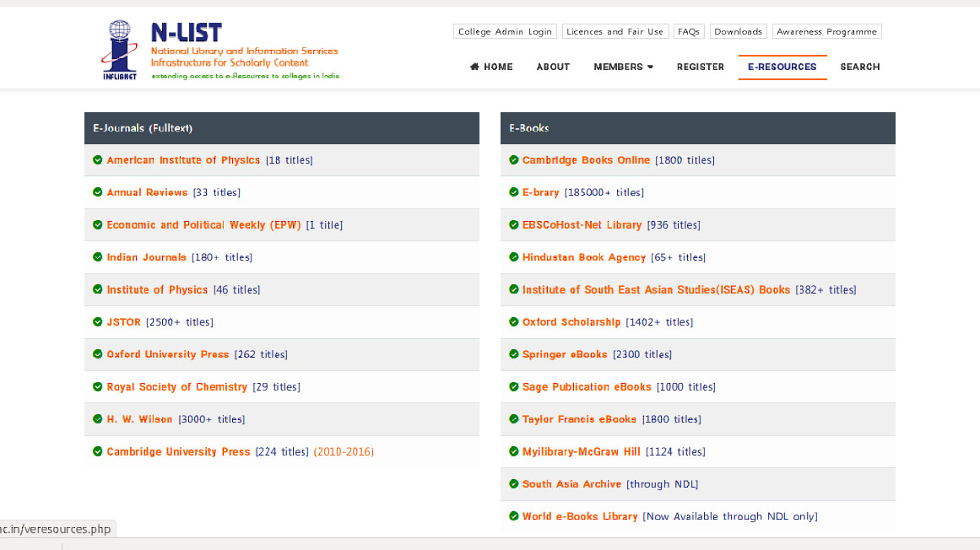Image resolution: width=980 pixels, height=550 pixels.
Task: Open the Oxford Scholarship link
Action: tap(571, 322)
